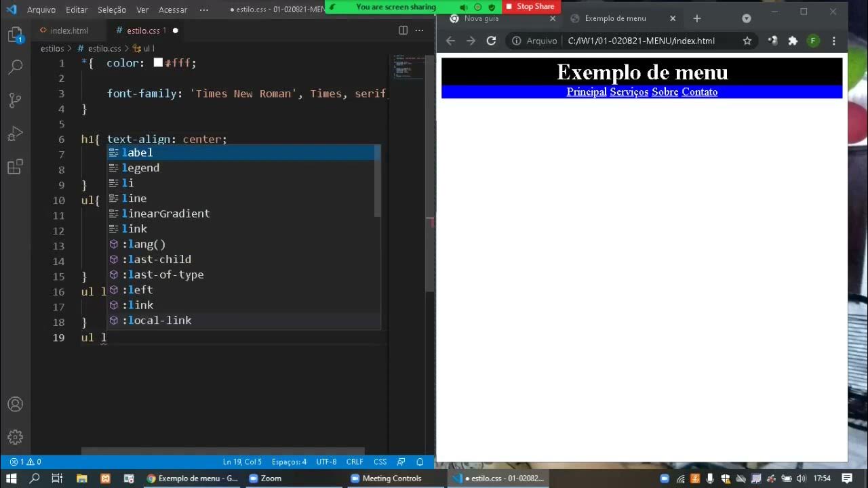Click the Sobre link on the page

click(x=665, y=91)
